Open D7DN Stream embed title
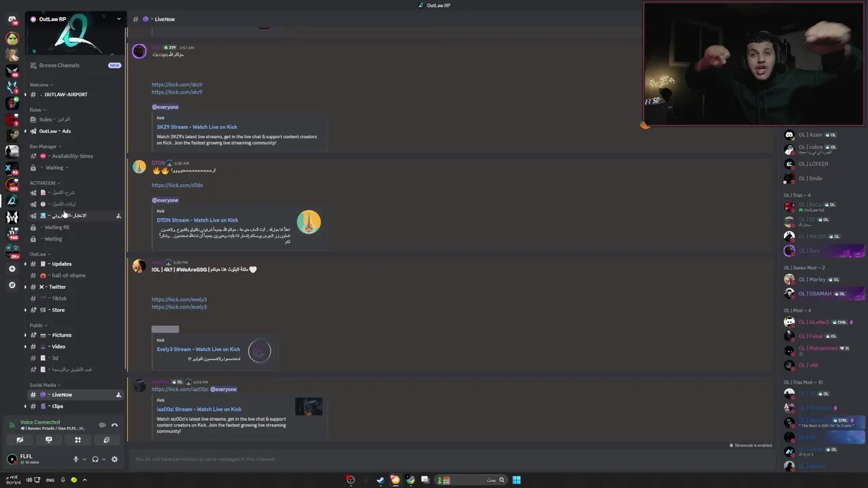868x488 pixels. click(197, 220)
